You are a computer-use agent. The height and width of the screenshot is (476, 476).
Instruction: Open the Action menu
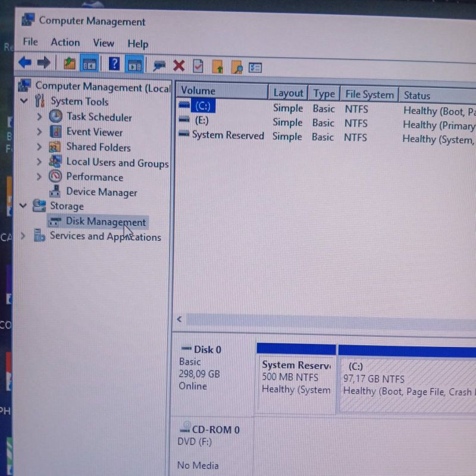65,42
